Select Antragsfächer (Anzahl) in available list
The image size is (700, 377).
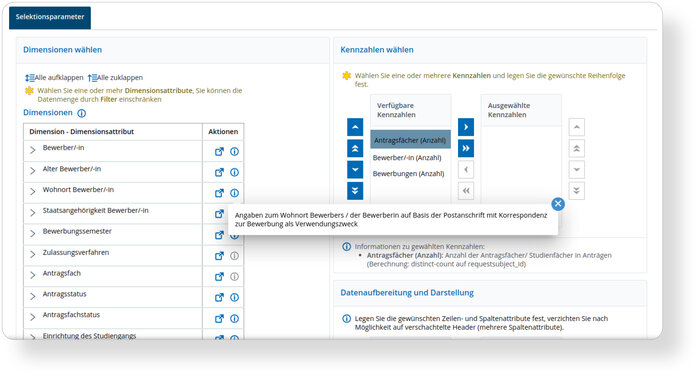click(x=410, y=140)
